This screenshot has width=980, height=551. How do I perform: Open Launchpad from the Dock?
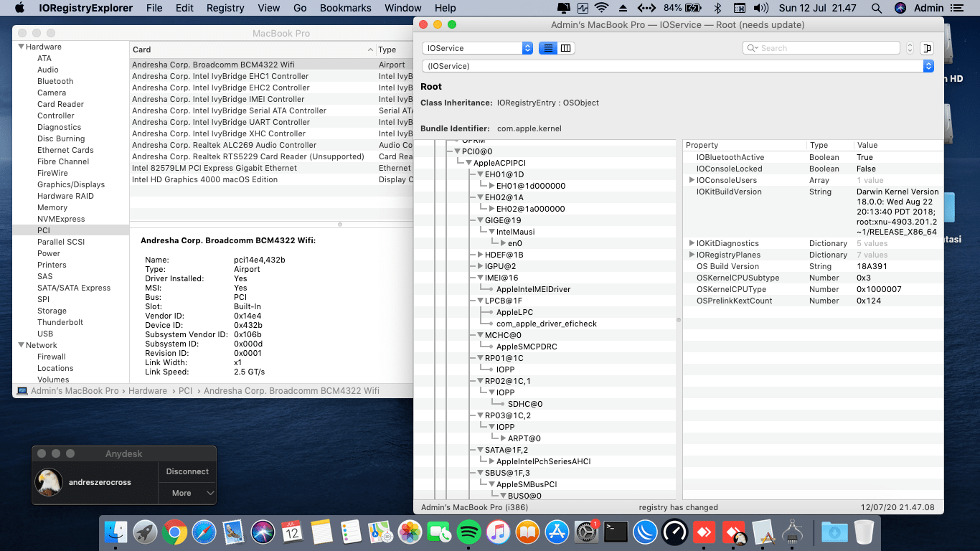point(145,532)
